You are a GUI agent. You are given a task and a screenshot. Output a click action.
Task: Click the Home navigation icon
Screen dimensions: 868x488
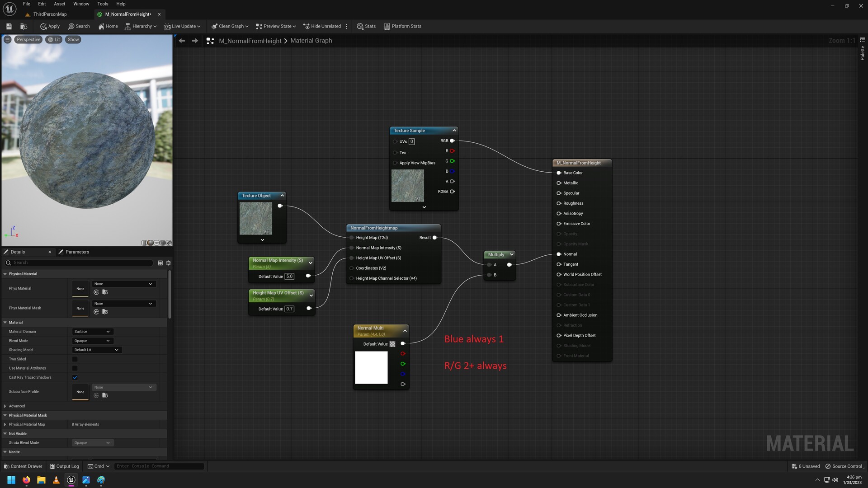click(108, 26)
